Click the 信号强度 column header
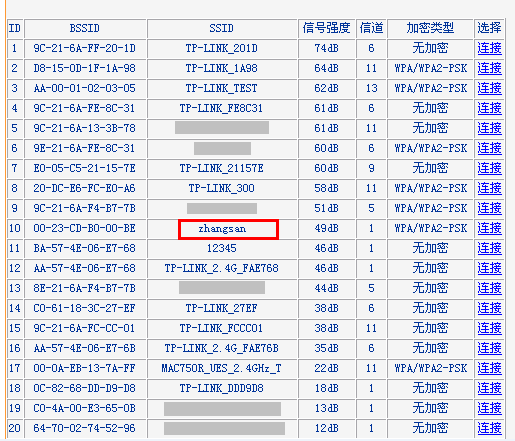515x441 pixels. click(x=326, y=28)
